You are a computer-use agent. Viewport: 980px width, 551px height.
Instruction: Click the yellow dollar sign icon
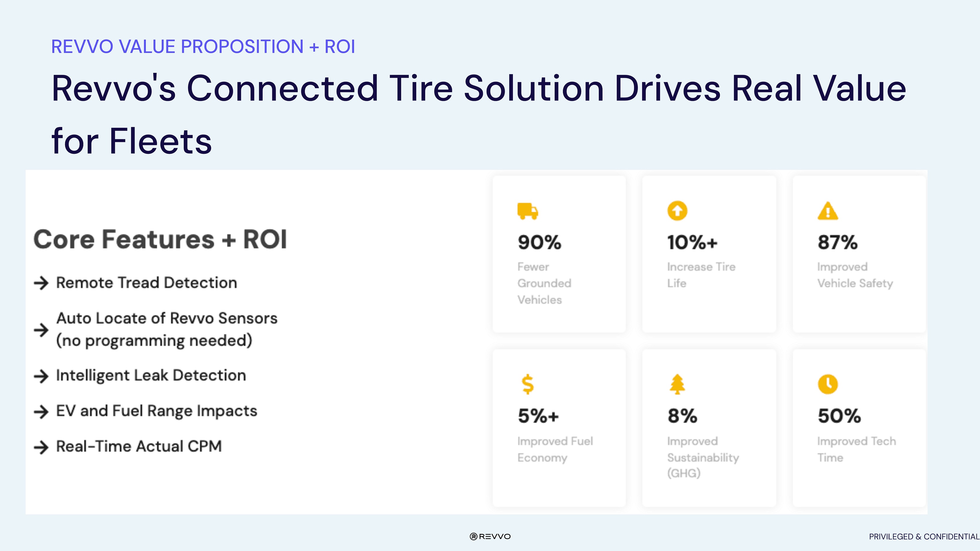[527, 384]
